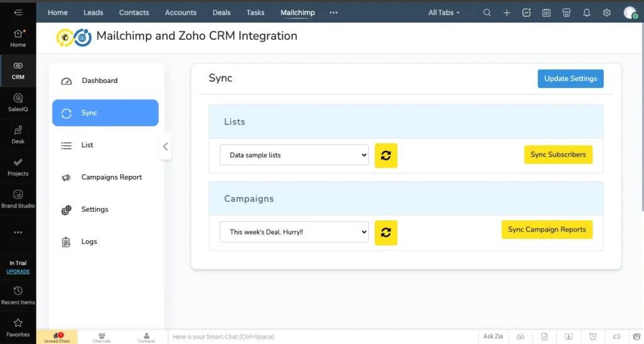The width and height of the screenshot is (644, 344).
Task: Open the calendar icon in the top bar
Action: click(x=547, y=13)
